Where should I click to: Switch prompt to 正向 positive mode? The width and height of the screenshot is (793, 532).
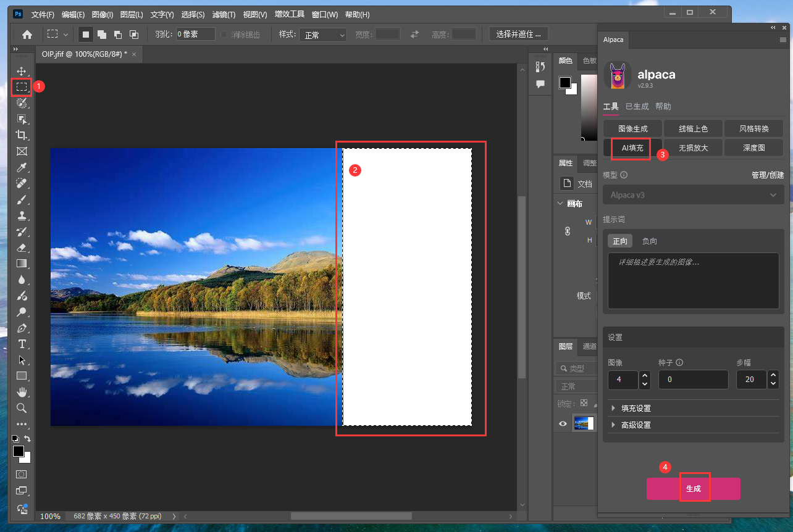tap(619, 241)
